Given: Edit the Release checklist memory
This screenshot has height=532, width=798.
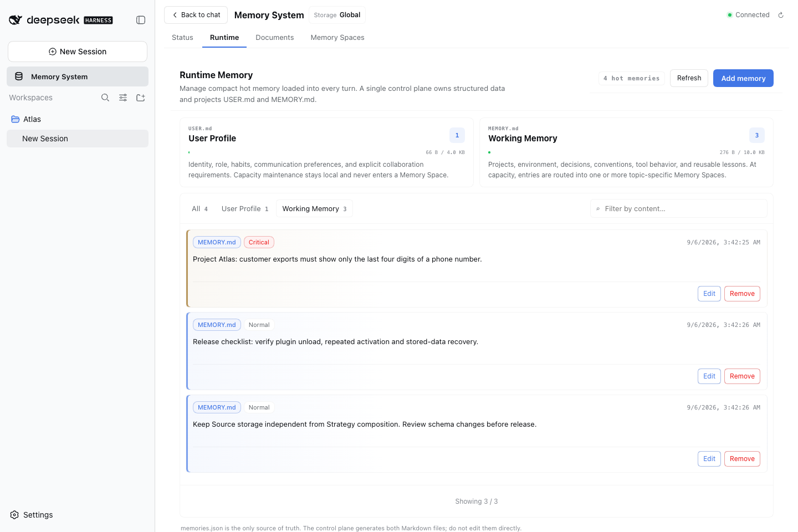Looking at the screenshot, I should [709, 376].
